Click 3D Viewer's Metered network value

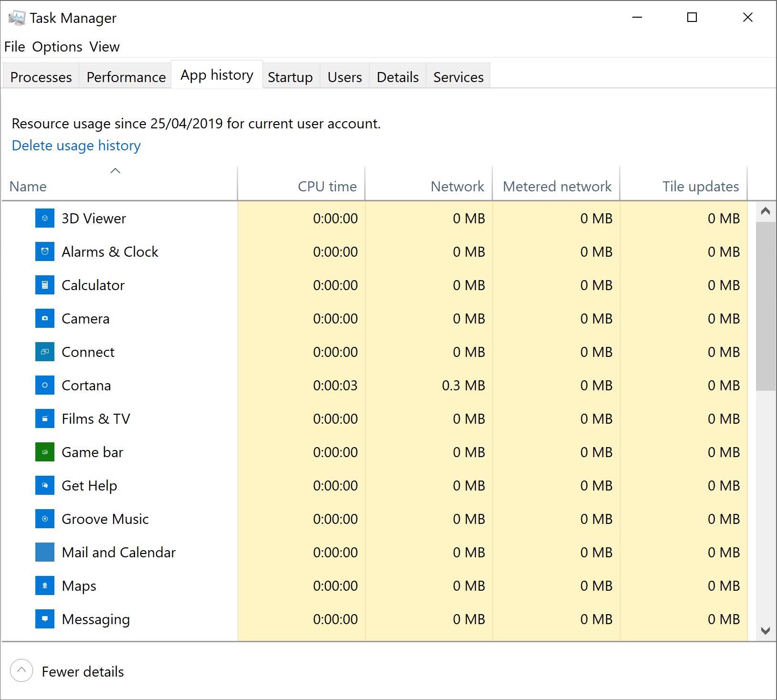596,218
